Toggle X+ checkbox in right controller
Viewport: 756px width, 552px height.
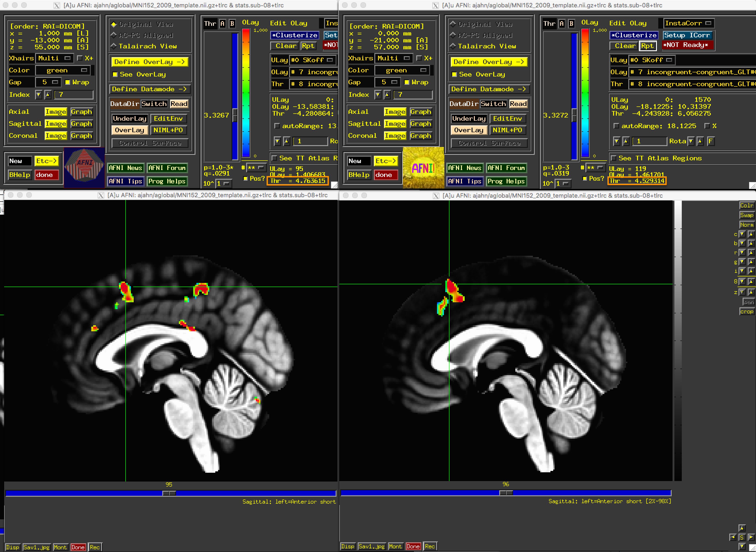(x=419, y=58)
